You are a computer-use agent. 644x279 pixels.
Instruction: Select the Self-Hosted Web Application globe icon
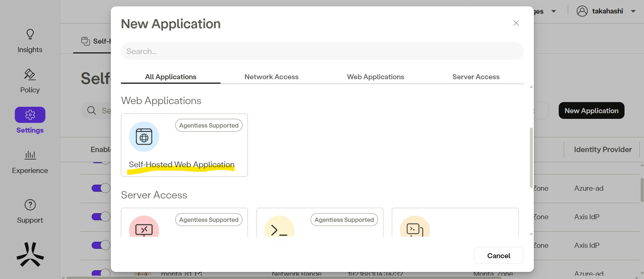point(144,137)
